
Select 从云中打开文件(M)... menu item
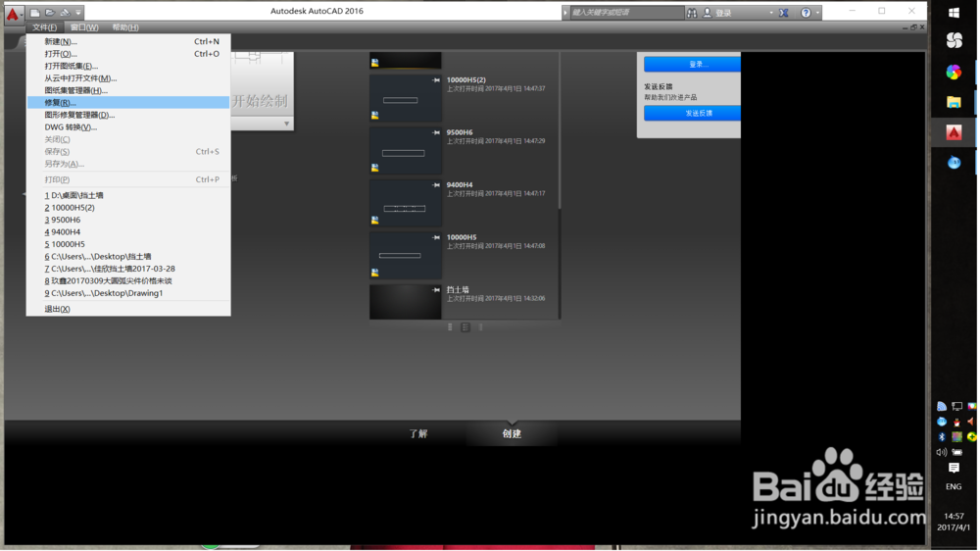click(x=128, y=78)
